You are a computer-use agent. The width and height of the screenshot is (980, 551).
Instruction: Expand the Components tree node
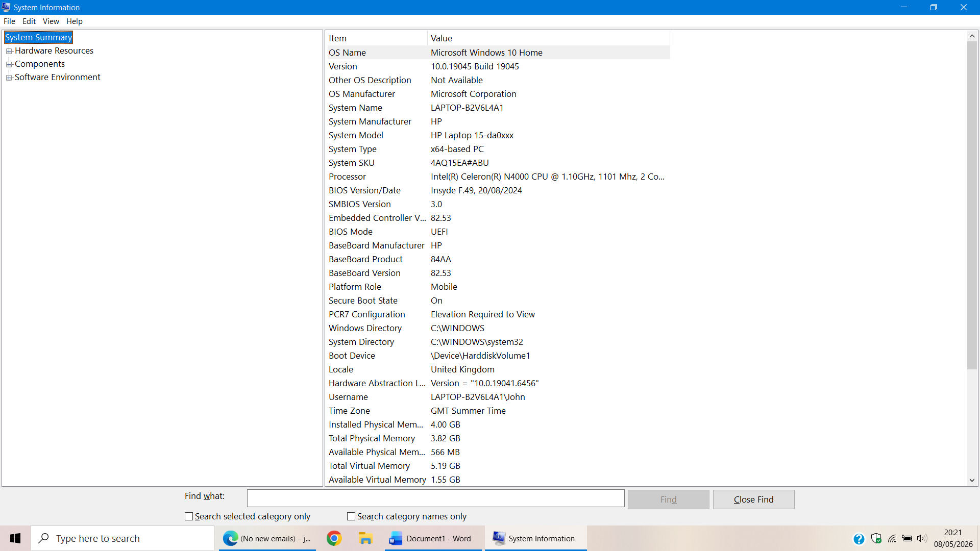coord(9,64)
